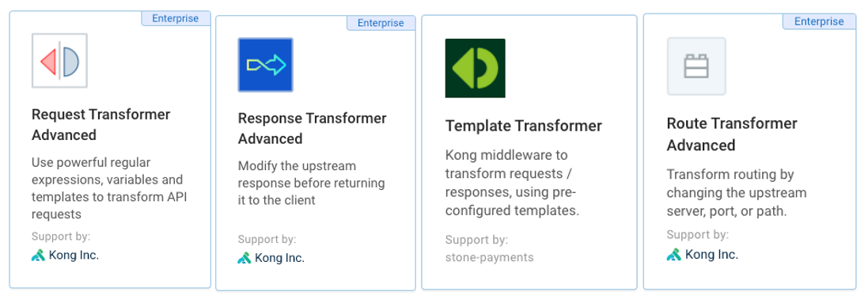Viewport: 868px width, 303px height.
Task: Click the gray Route Transformer Advanced placeholder icon
Action: [x=696, y=66]
